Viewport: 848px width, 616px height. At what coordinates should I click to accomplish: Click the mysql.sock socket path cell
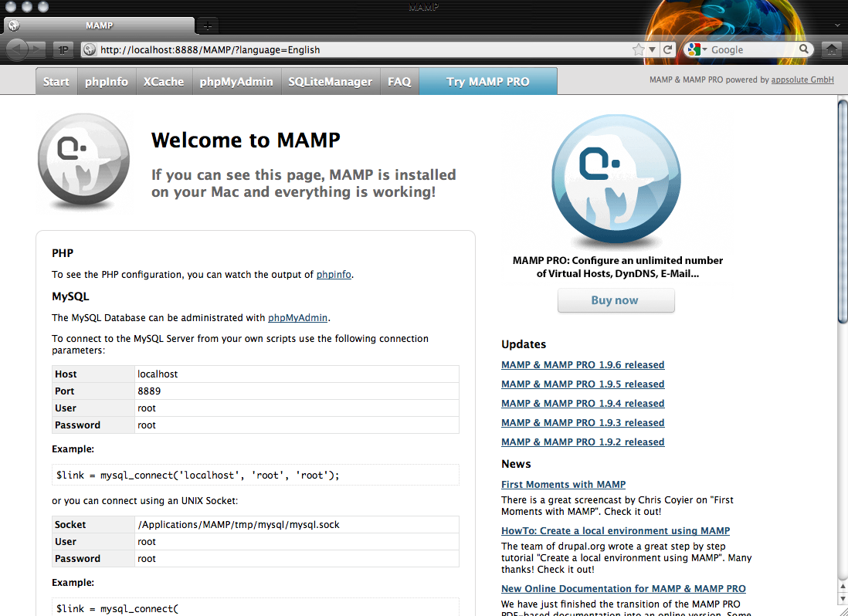pyautogui.click(x=297, y=525)
